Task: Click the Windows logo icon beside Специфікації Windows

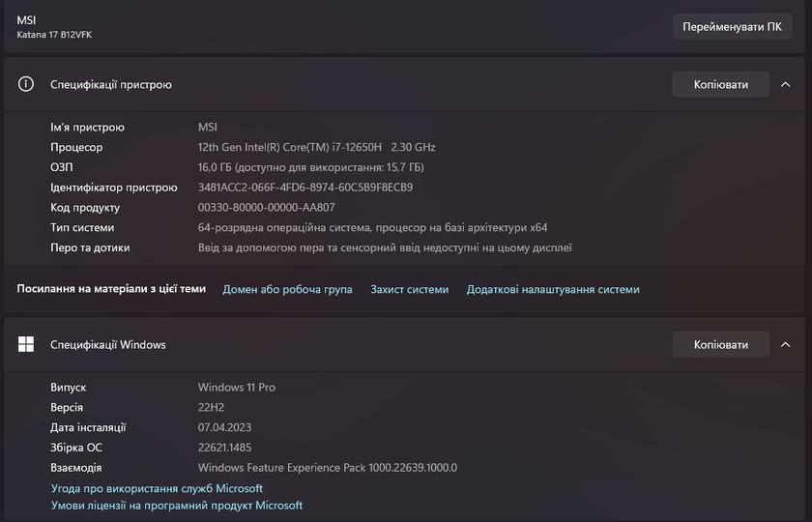Action: click(26, 344)
